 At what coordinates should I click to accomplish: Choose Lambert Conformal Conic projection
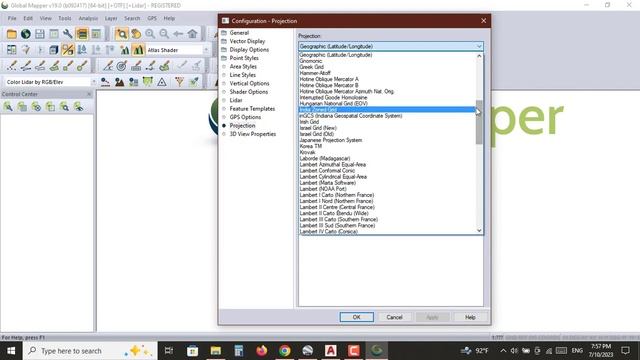pyautogui.click(x=327, y=171)
